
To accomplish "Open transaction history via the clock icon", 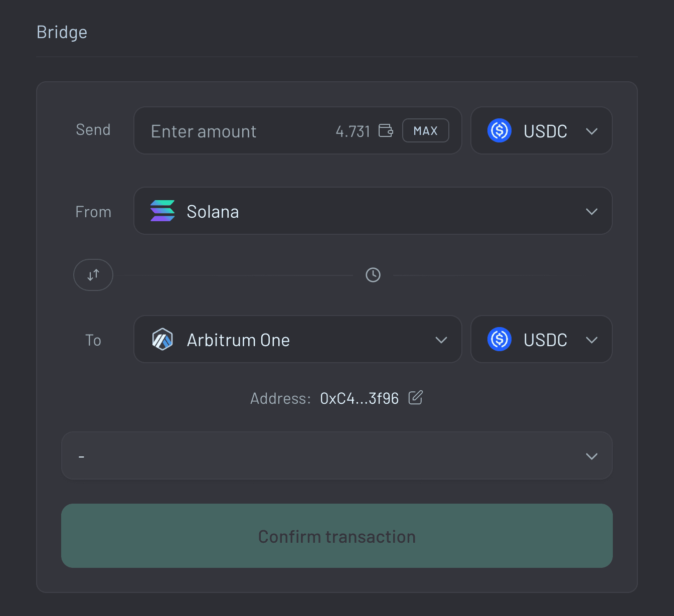I will pos(373,275).
